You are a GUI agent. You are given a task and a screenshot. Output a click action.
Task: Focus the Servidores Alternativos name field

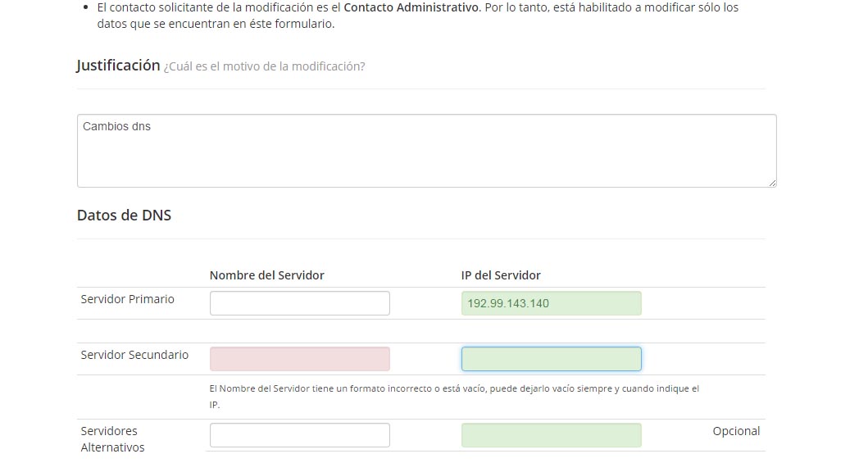click(x=299, y=435)
